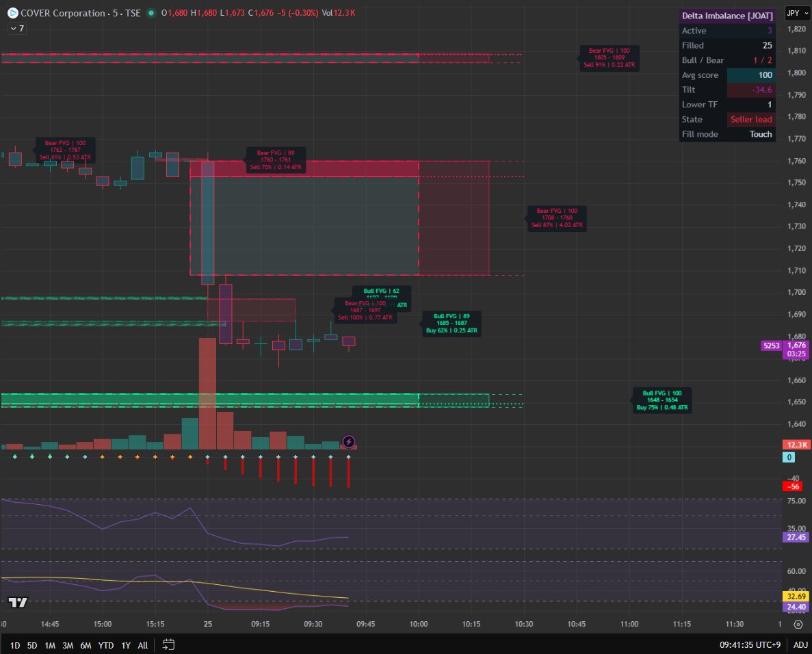Click the Bear FVG 1763 - 1767 label
This screenshot has width=812, height=654.
pos(65,151)
